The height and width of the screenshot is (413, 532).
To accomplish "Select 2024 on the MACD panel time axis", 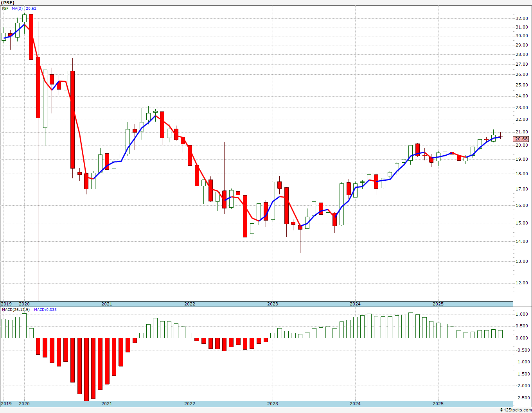I will coord(355,404).
